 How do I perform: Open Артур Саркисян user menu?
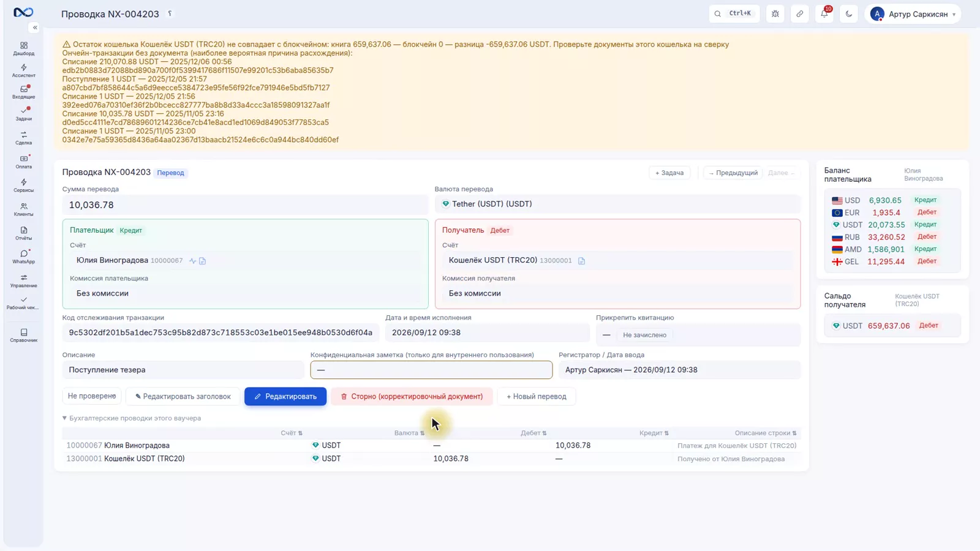[913, 13]
